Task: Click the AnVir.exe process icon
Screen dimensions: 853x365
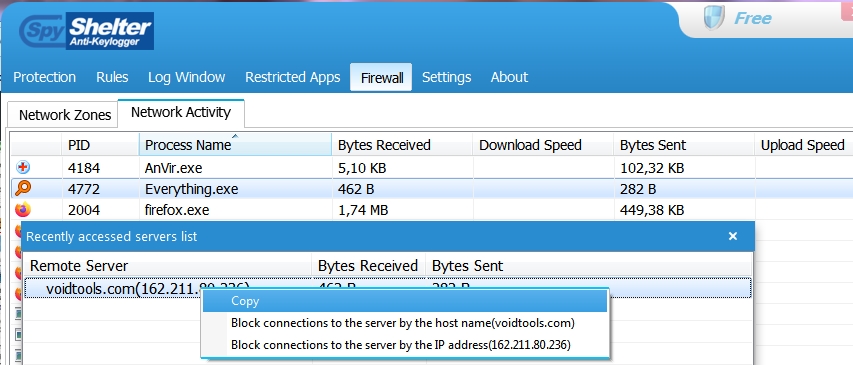Action: point(23,168)
